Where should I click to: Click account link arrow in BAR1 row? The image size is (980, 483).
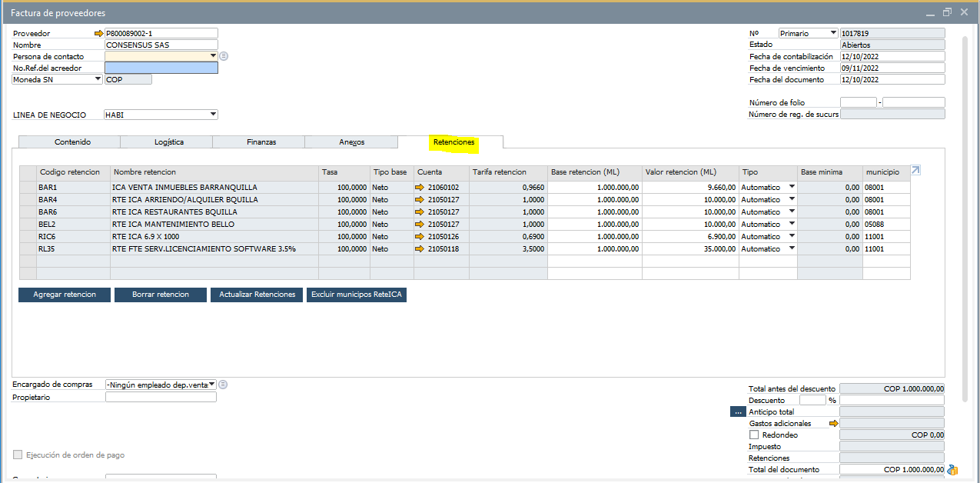(420, 188)
